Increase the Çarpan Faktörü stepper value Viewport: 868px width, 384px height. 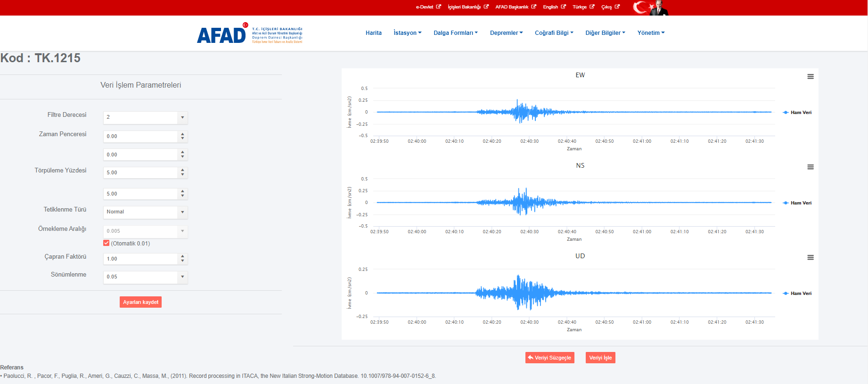(x=183, y=256)
